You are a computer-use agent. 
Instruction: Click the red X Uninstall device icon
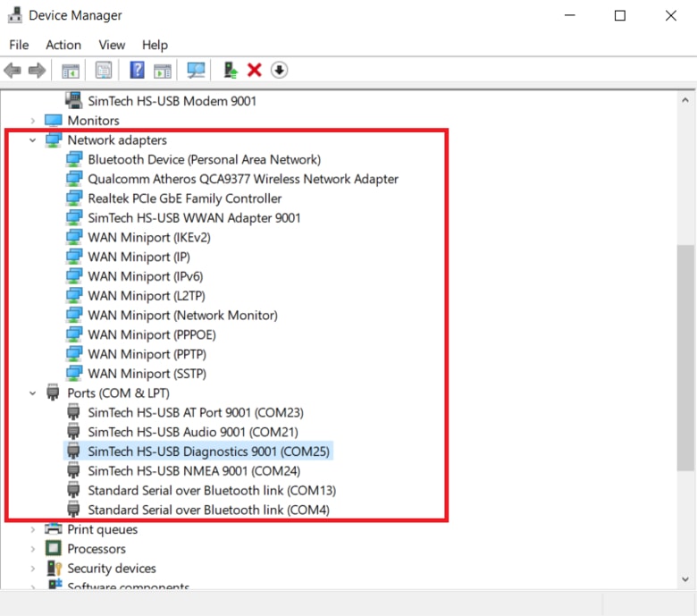point(255,71)
